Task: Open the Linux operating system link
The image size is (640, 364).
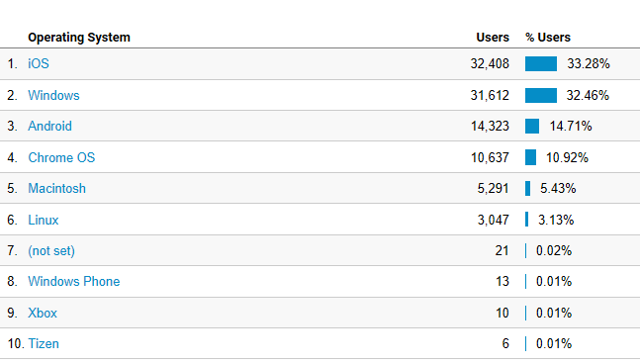Action: tap(44, 220)
